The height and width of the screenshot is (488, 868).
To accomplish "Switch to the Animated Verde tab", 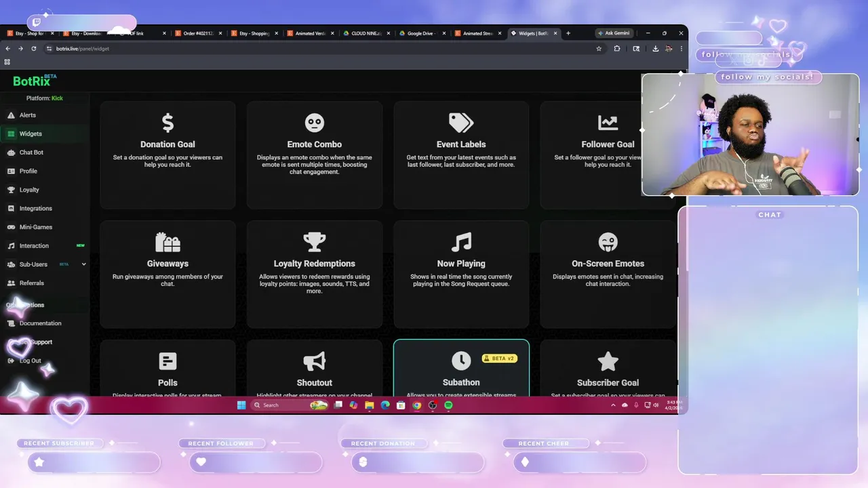I will coord(309,33).
